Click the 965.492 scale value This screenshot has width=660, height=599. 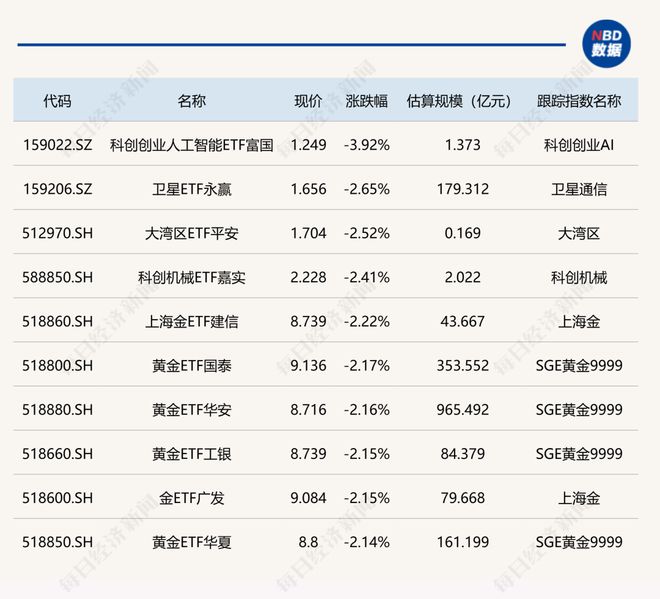[463, 410]
